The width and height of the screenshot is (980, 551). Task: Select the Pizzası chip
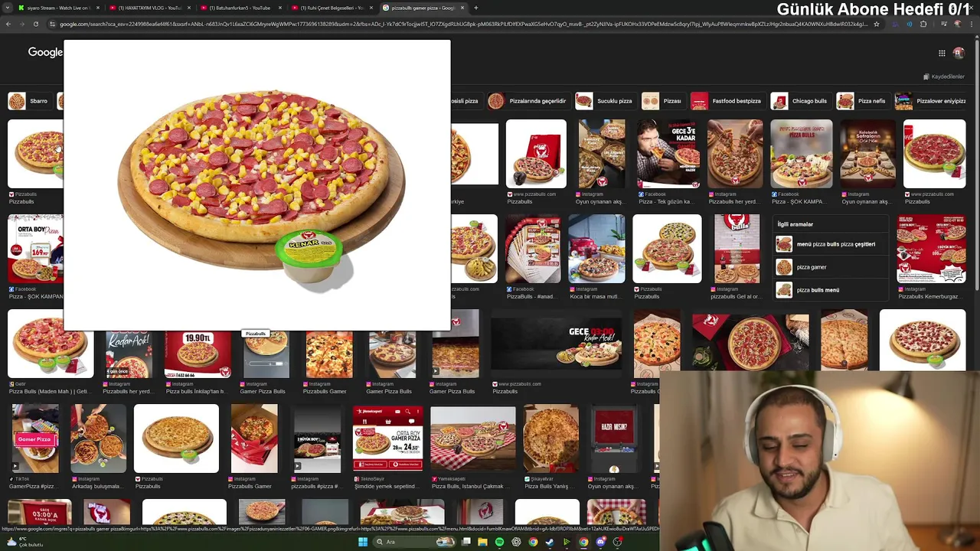pos(663,101)
